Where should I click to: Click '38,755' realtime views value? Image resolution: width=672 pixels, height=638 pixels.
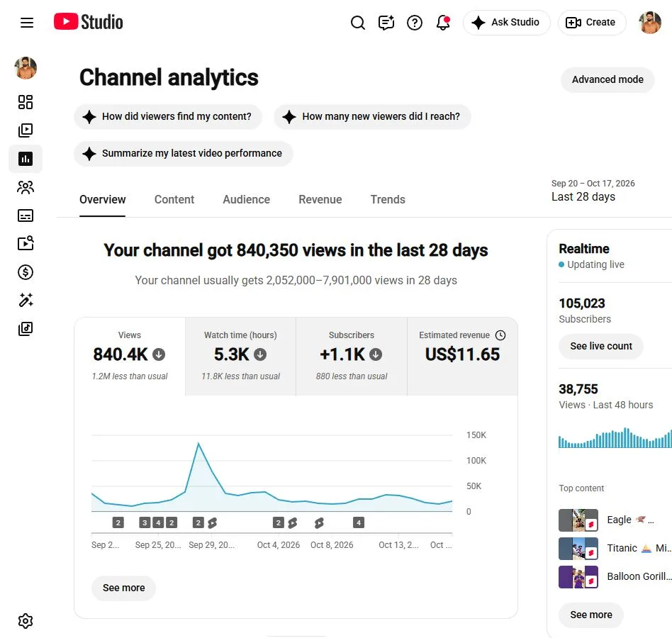[x=578, y=389]
